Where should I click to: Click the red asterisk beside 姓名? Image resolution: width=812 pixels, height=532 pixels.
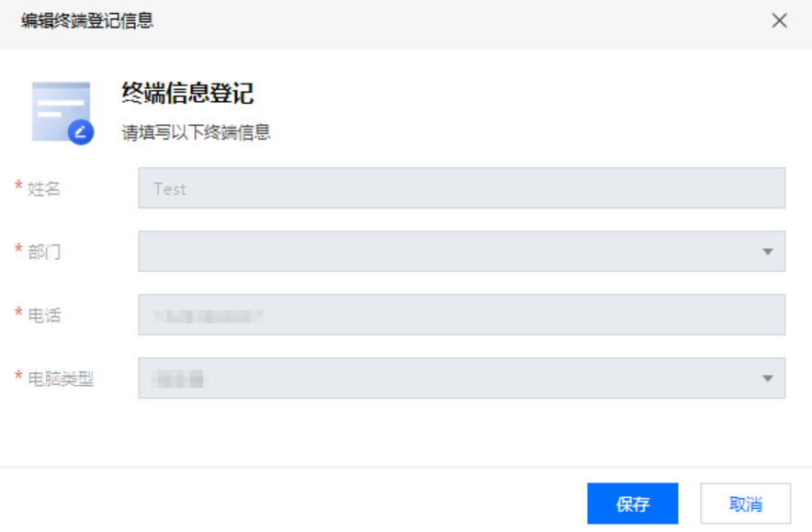pyautogui.click(x=18, y=186)
